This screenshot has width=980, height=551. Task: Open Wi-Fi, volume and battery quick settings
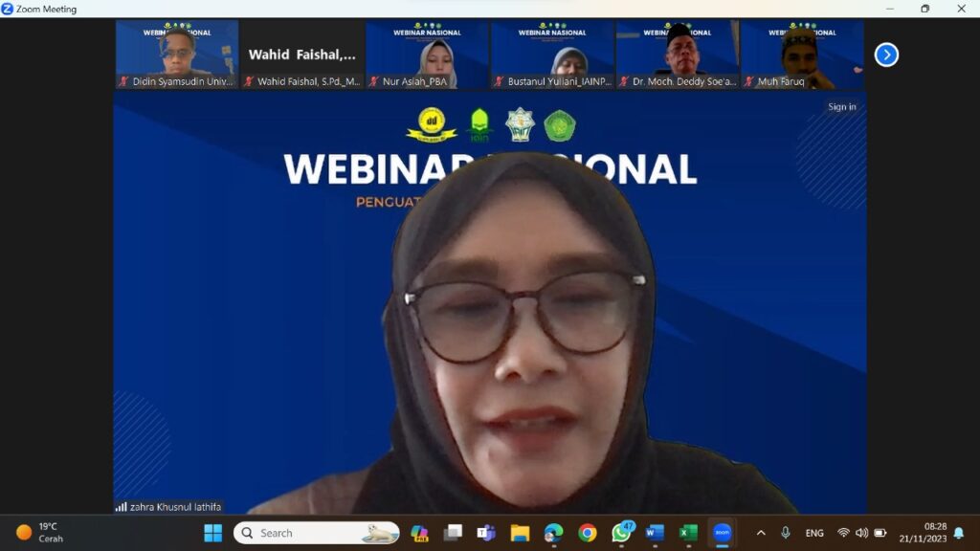(861, 533)
